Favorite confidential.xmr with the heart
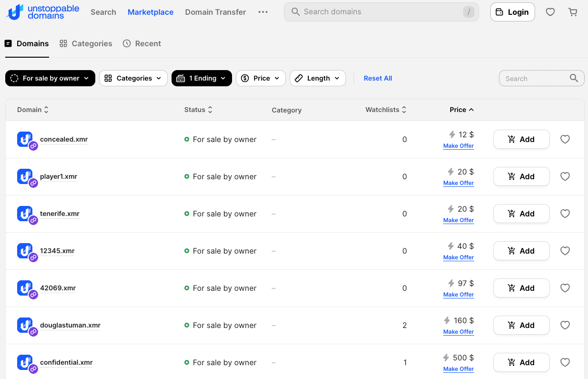Screen dimensions: 588x379 coord(565,362)
